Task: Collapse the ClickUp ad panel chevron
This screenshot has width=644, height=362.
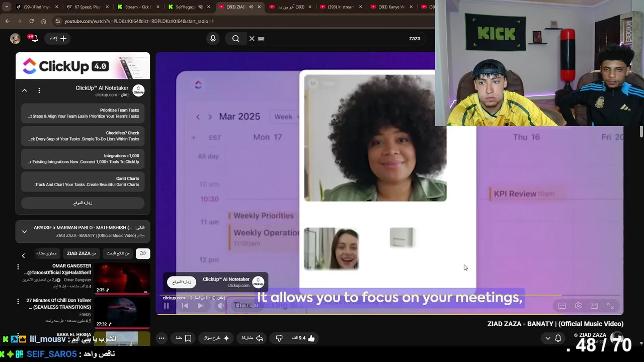Action: [24, 90]
